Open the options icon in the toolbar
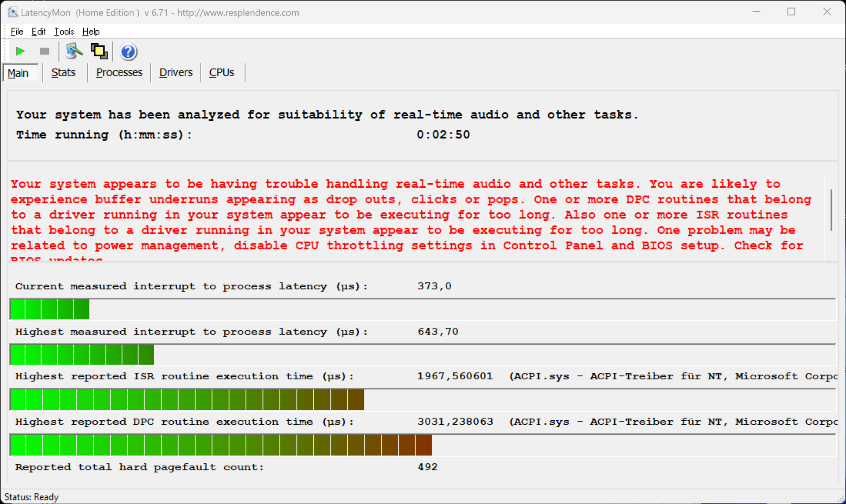 pyautogui.click(x=74, y=51)
